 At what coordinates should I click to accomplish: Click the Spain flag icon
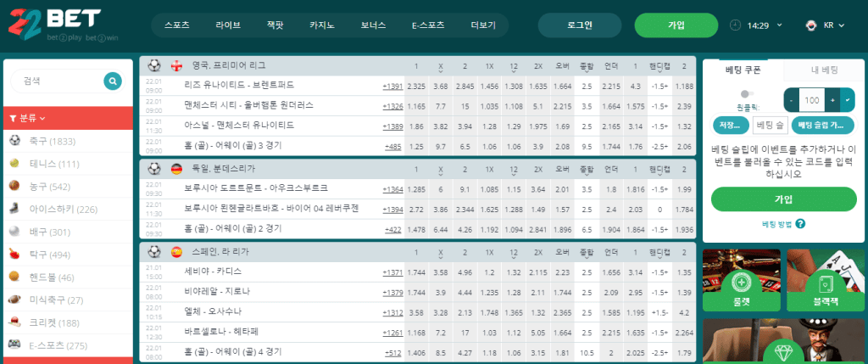point(176,252)
